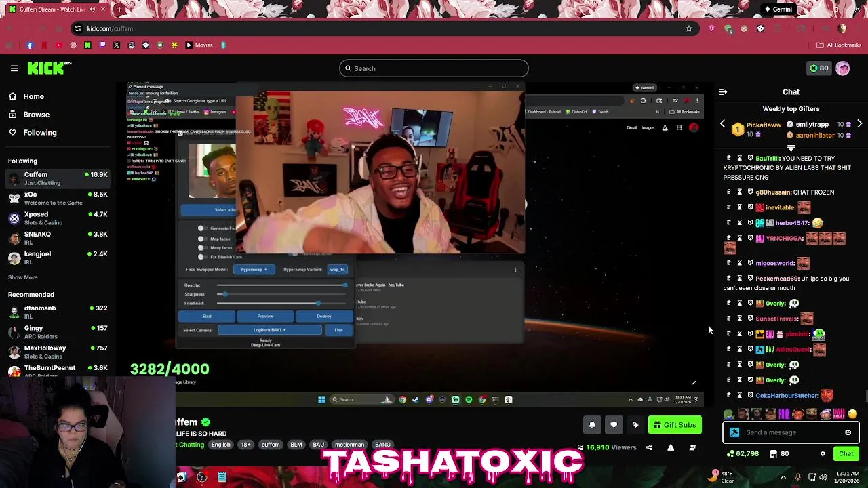868x488 pixels.
Task: Open the HyperSwap Variant dropdown
Action: [x=338, y=270]
